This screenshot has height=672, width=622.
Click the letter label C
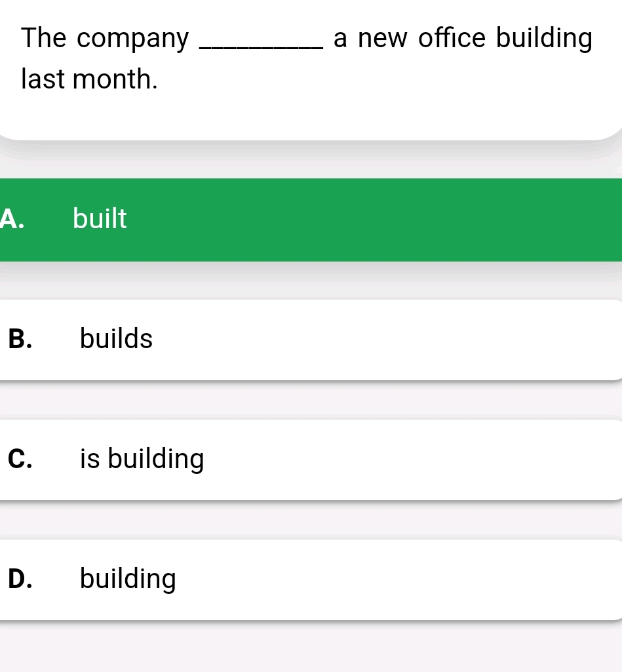[x=20, y=459]
